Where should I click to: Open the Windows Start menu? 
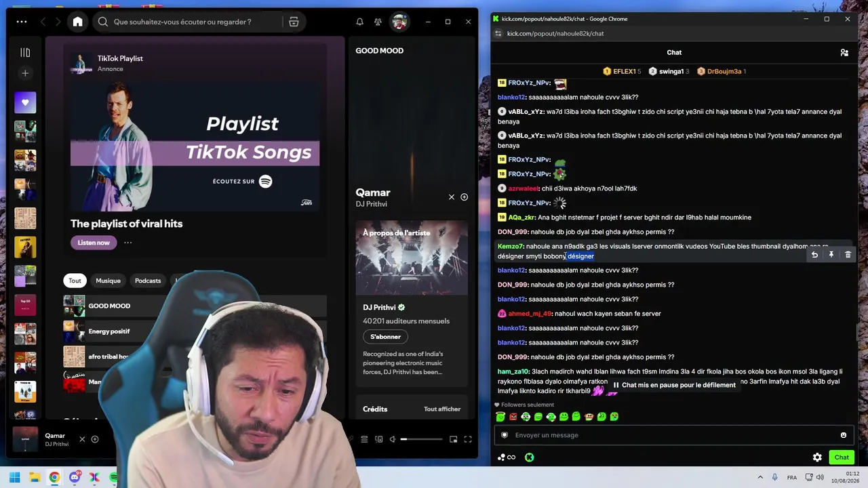pos(14,477)
